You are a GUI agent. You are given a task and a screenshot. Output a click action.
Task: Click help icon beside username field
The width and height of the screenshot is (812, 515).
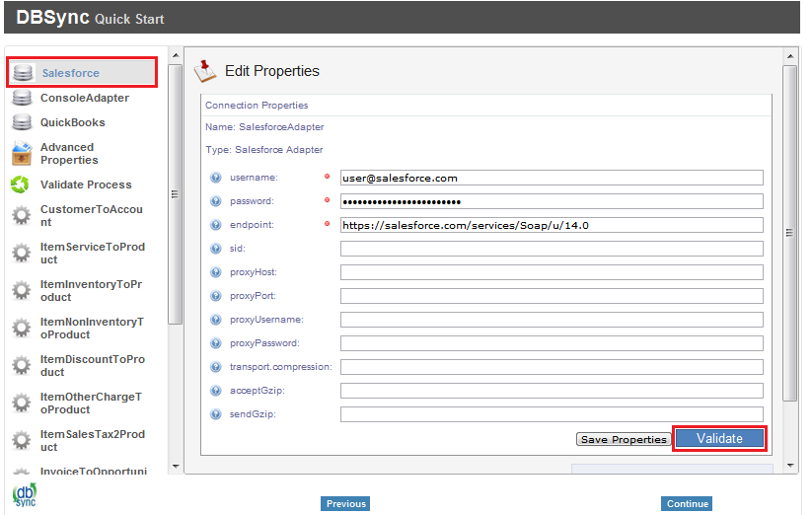pos(215,178)
